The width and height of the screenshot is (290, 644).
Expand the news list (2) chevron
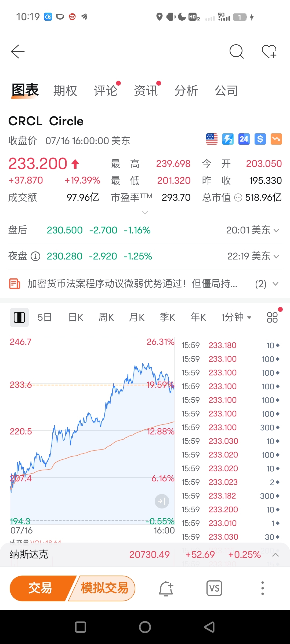pyautogui.click(x=275, y=284)
